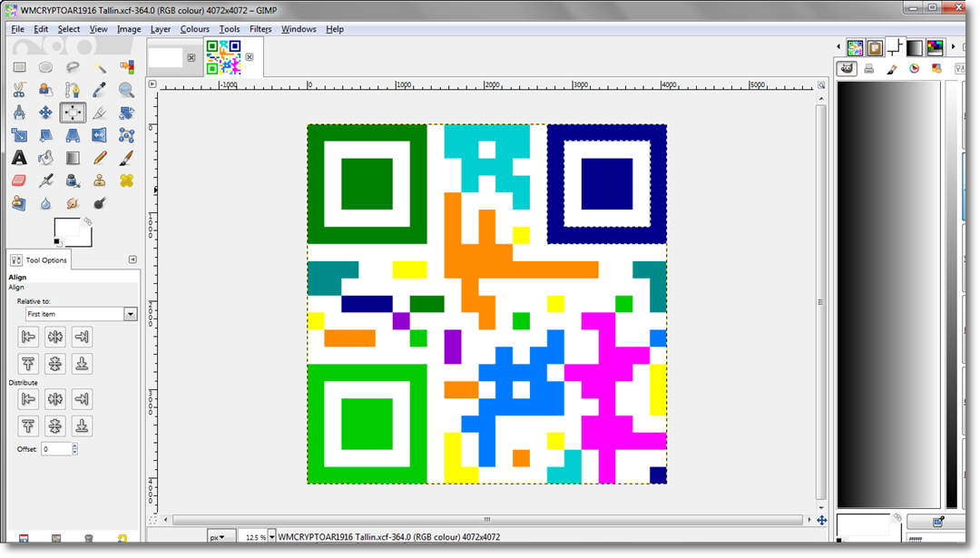980x558 pixels.
Task: Select the Paintbrush tool
Action: click(127, 158)
